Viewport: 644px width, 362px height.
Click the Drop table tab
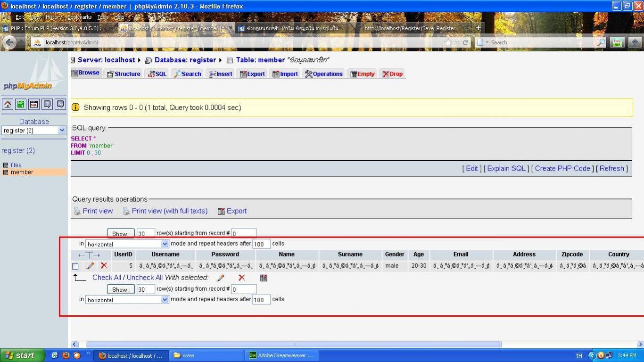tap(393, 74)
